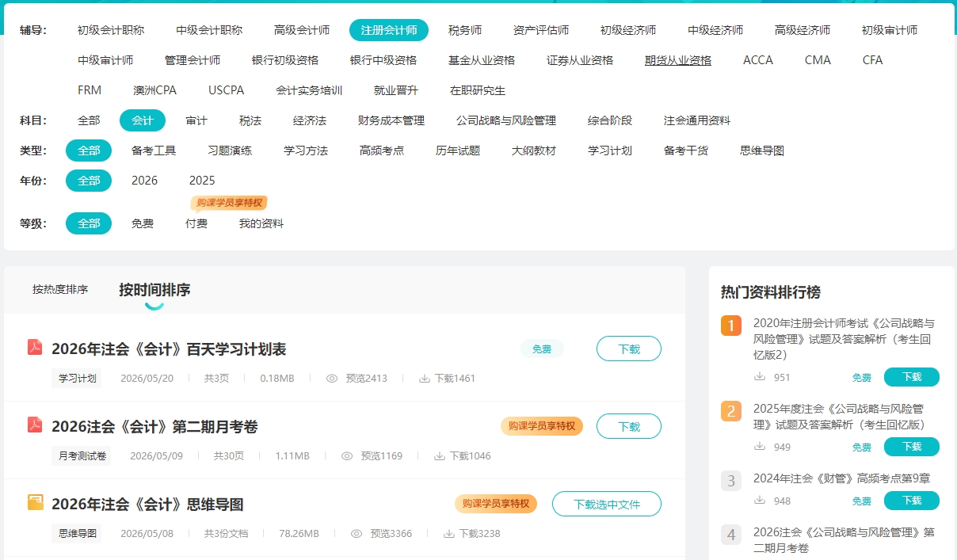
Task: Click the grey rank 4 badge
Action: [x=731, y=535]
